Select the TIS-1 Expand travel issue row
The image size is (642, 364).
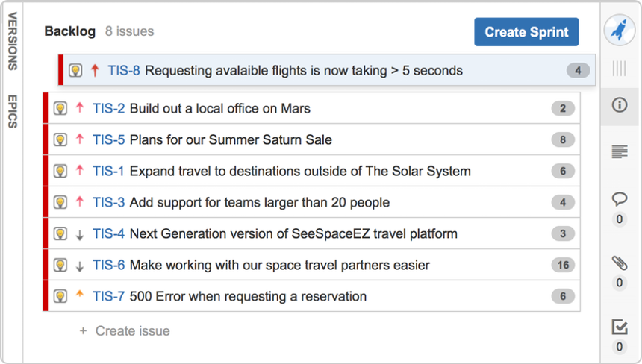[311, 171]
